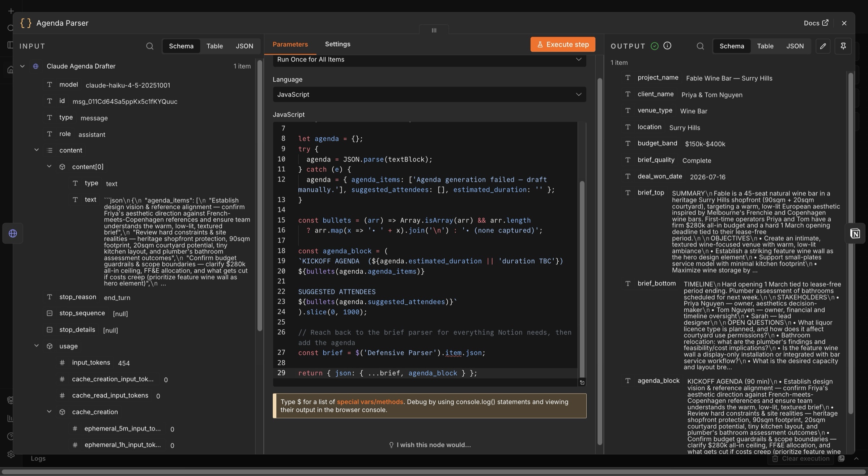868x476 pixels.
Task: Open the JavaScript language dropdown
Action: (429, 94)
